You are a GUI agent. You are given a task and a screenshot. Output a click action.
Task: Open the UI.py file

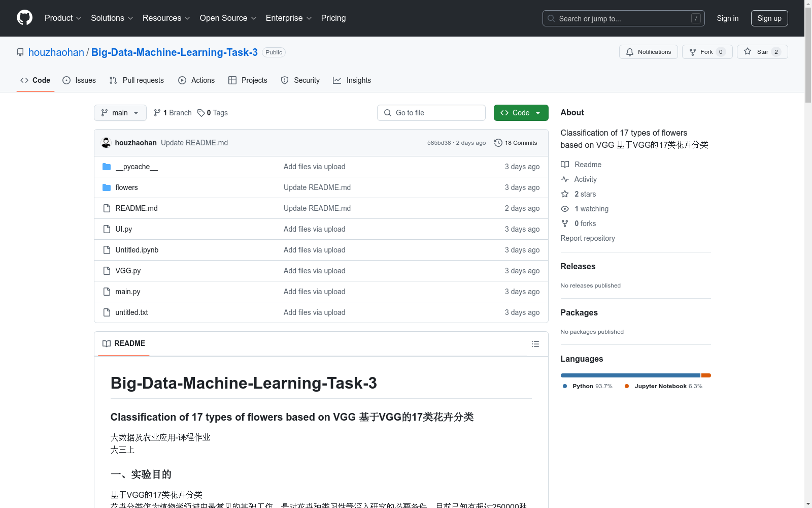(x=123, y=229)
